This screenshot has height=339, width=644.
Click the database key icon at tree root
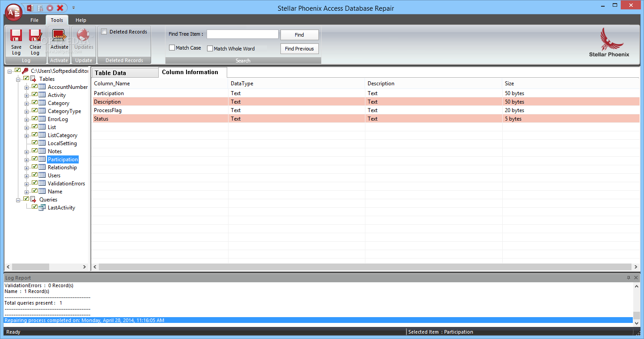25,71
